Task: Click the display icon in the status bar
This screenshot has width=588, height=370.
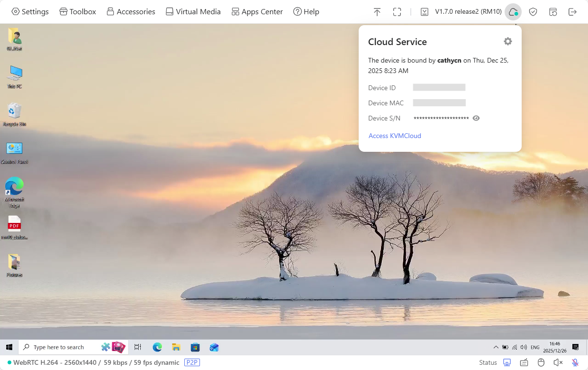Action: (507, 362)
